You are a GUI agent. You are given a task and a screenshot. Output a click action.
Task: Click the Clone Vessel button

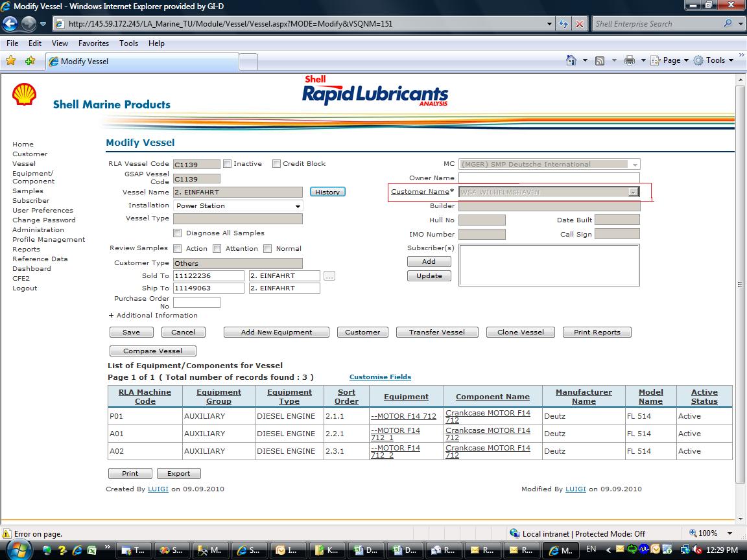click(x=521, y=332)
